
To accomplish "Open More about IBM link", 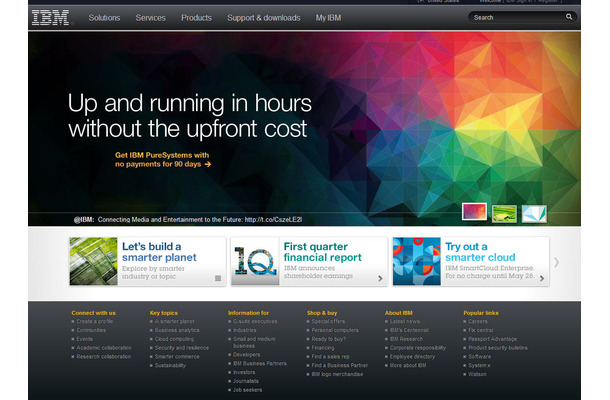I will click(408, 365).
